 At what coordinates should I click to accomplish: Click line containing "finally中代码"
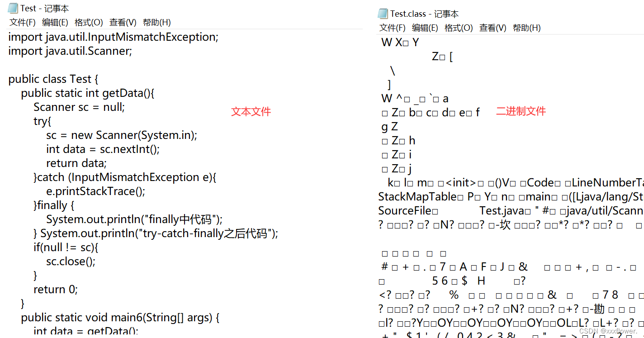coord(135,219)
